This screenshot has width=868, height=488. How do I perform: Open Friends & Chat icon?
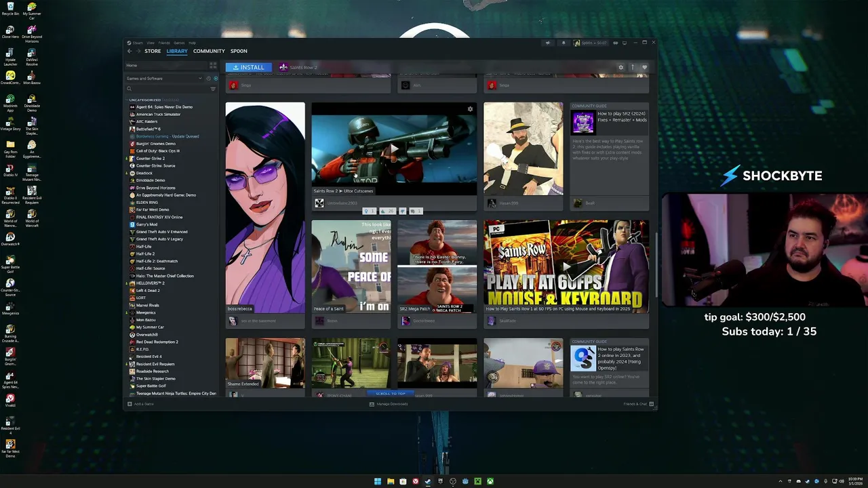pos(651,404)
